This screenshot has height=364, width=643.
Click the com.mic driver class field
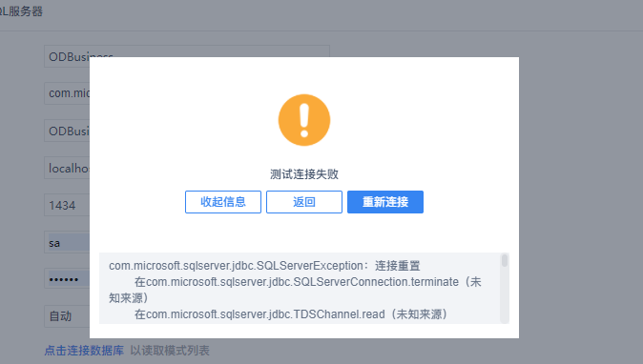pos(67,93)
